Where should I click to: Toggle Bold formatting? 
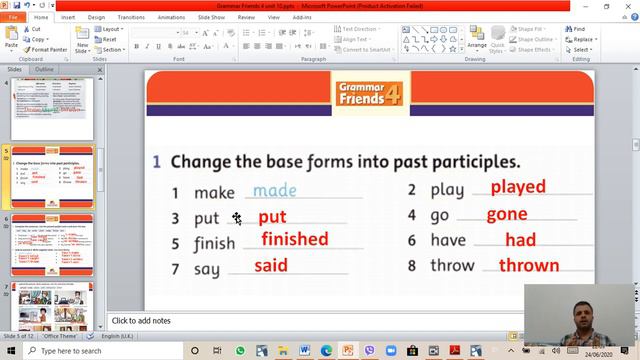tap(136, 47)
